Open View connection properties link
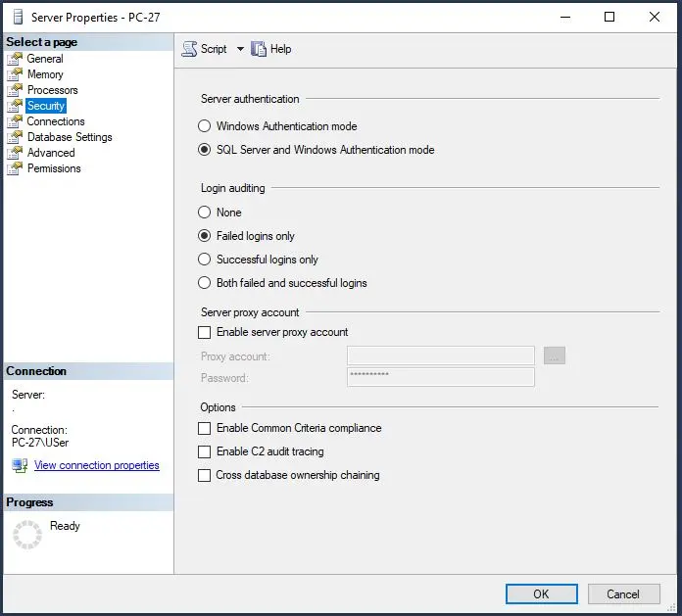682x616 pixels. [96, 465]
